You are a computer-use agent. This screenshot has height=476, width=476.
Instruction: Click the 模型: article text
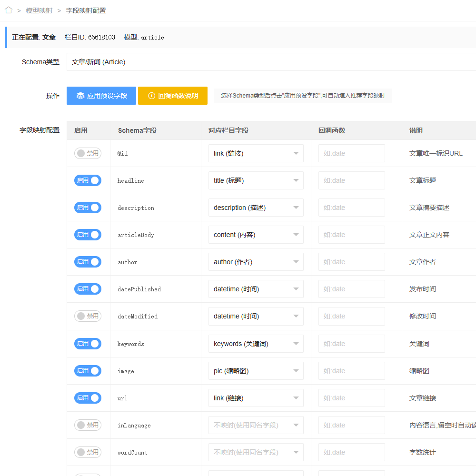144,37
